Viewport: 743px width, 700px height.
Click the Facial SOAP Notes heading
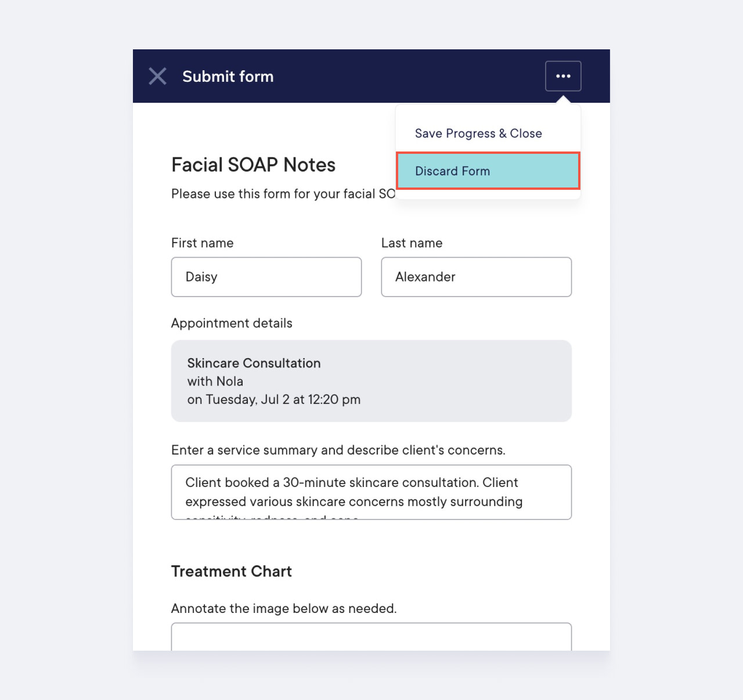pyautogui.click(x=253, y=165)
